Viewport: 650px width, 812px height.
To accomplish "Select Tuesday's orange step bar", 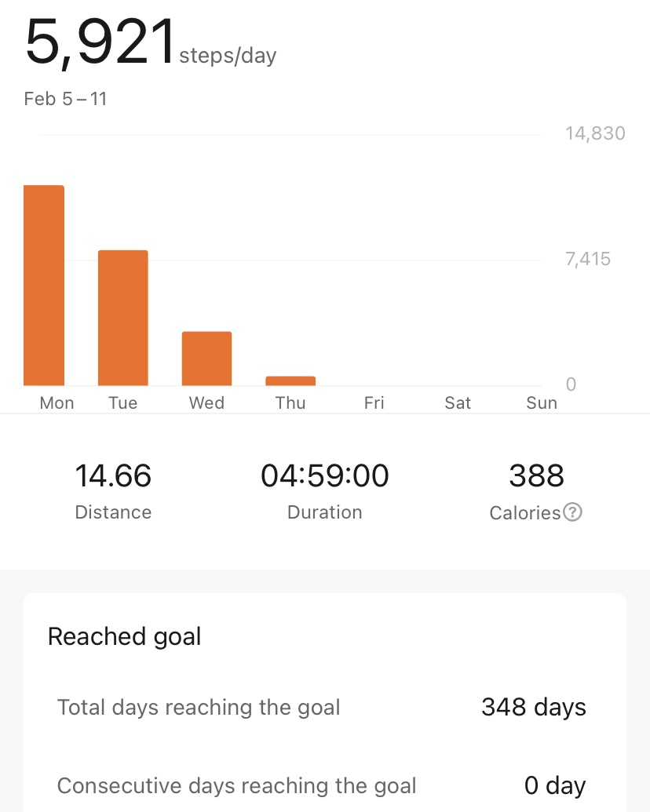I will pyautogui.click(x=122, y=318).
